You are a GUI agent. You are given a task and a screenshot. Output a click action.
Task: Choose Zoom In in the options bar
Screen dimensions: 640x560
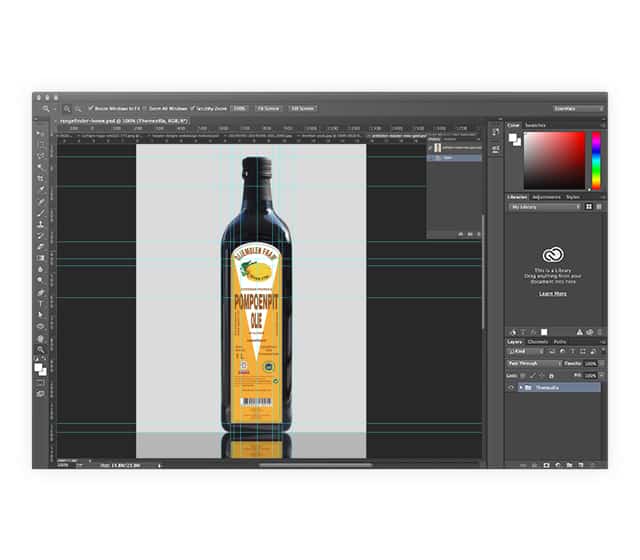pos(67,109)
